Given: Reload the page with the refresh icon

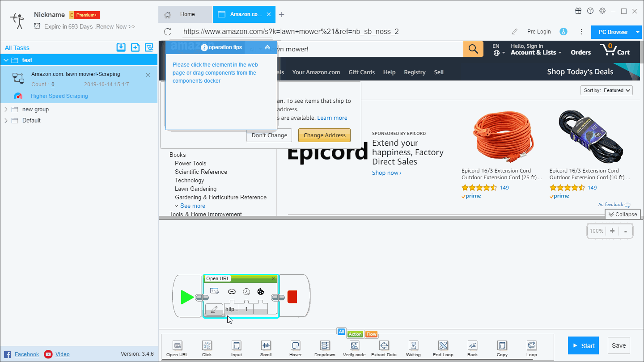Looking at the screenshot, I should click(168, 32).
